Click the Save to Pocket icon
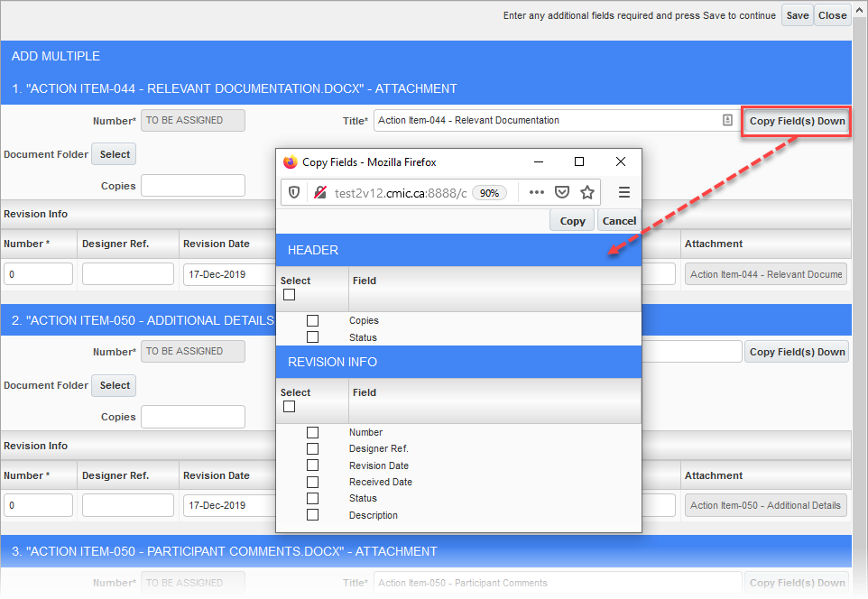 (561, 192)
